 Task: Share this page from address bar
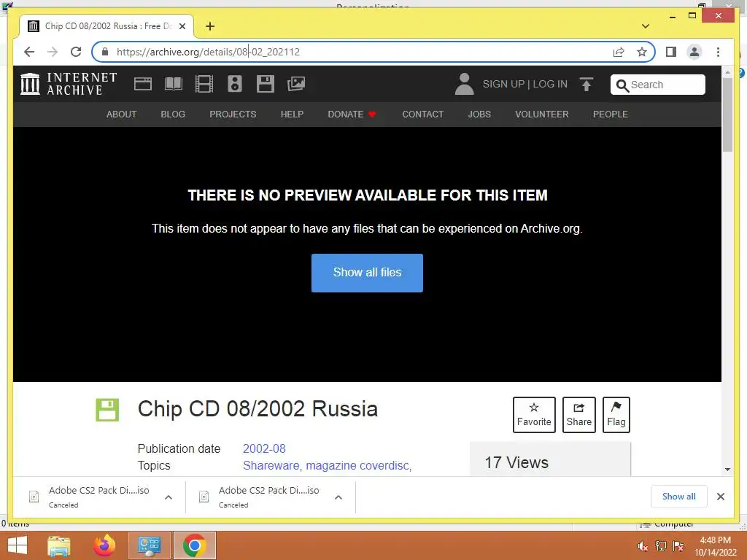(619, 52)
